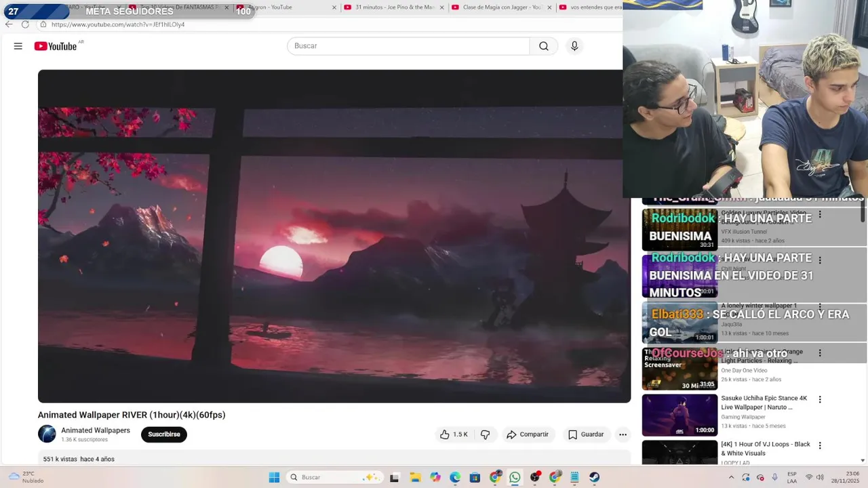Click the Windows taskbar Buscar search box
This screenshot has width=868, height=488.
tap(334, 477)
